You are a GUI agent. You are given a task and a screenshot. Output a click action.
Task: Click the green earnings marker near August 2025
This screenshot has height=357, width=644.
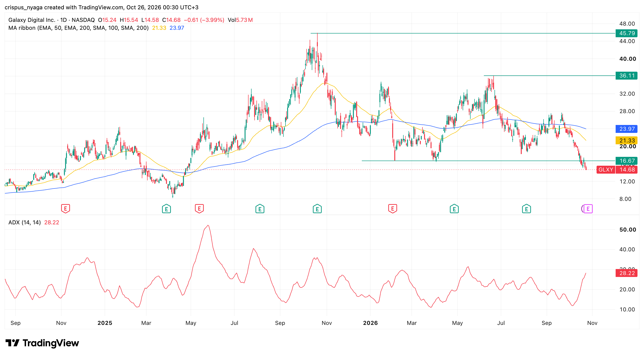260,209
